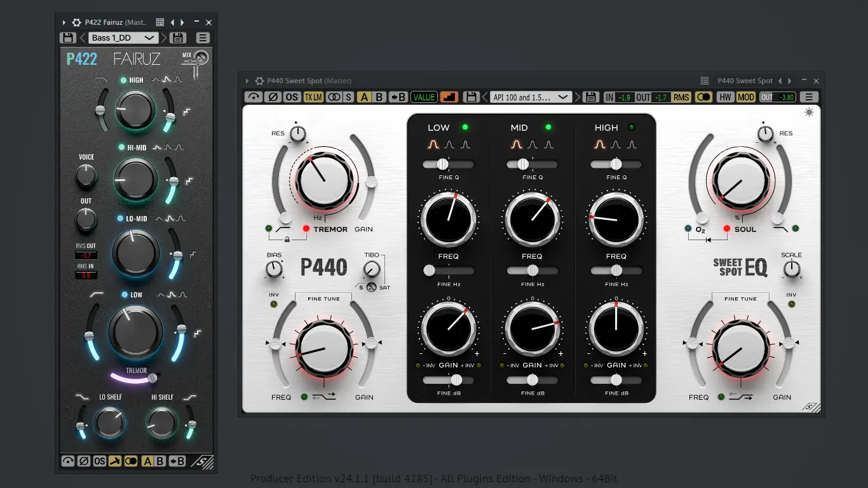Screen dimensions: 868x488
Task: Open the Bass 1_DD preset dropdown on Fairuz
Action: (124, 37)
